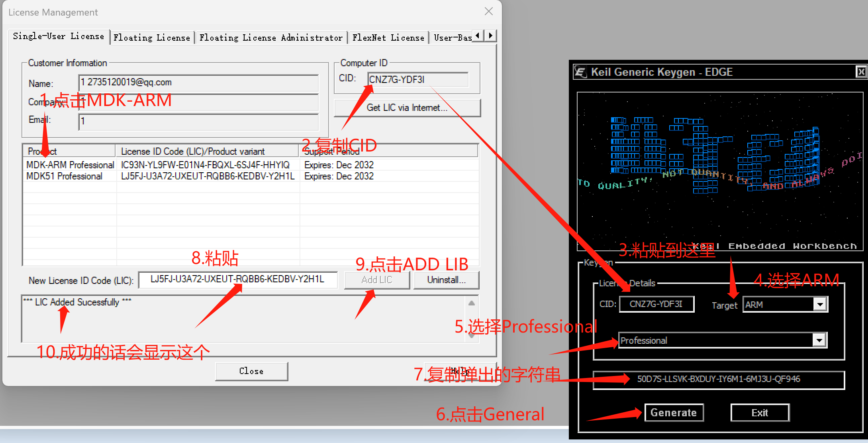
Task: Close the License Management dialog with X
Action: pyautogui.click(x=489, y=12)
